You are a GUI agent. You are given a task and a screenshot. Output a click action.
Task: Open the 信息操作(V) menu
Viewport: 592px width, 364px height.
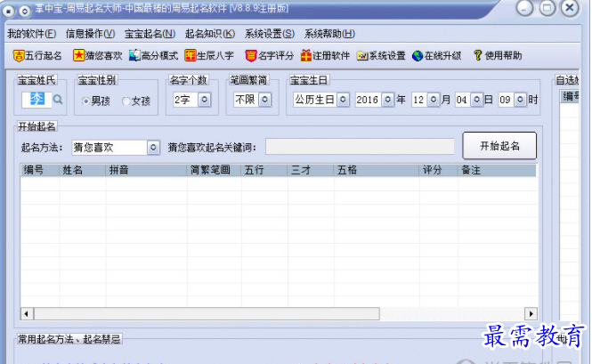coord(91,34)
